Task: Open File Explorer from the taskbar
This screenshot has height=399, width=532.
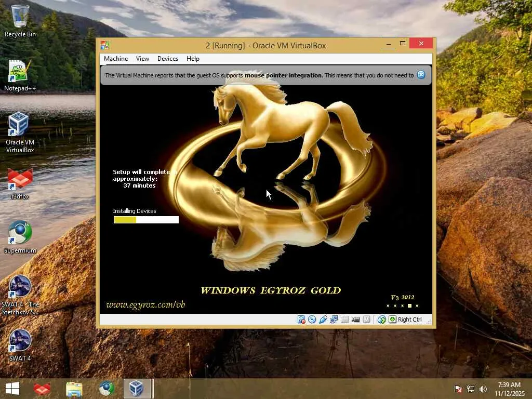Action: 74,389
